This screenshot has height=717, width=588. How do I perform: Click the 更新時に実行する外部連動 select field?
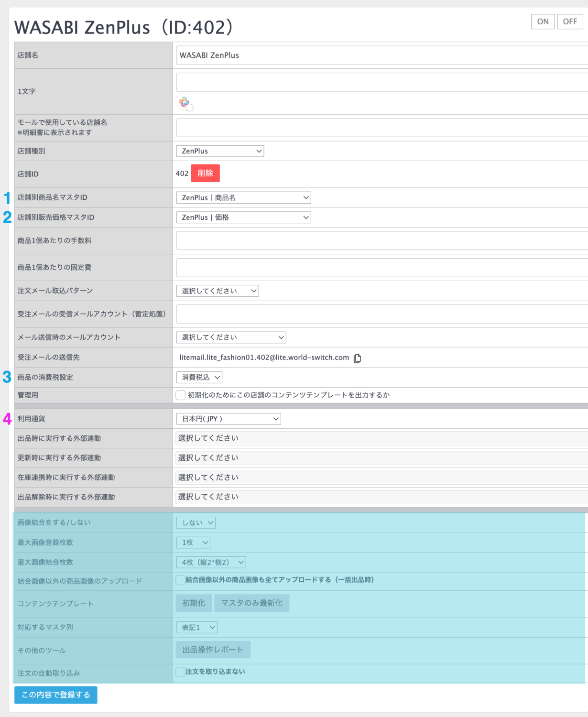tap(382, 458)
